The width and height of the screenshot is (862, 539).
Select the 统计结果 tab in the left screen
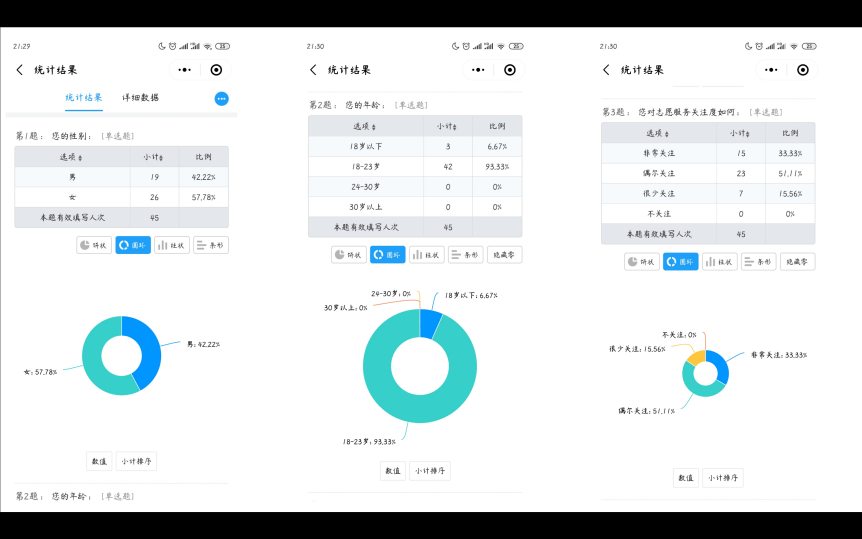(x=84, y=98)
